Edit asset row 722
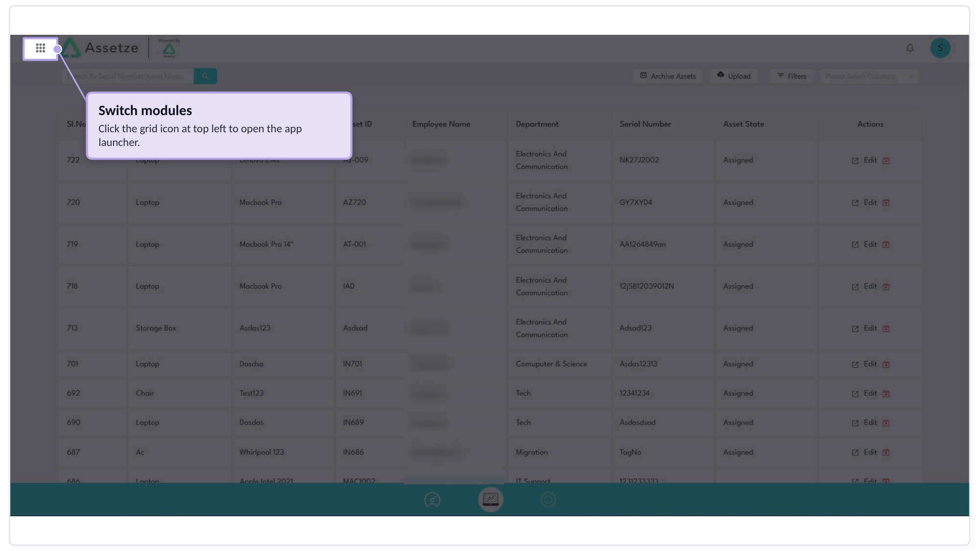 [864, 160]
